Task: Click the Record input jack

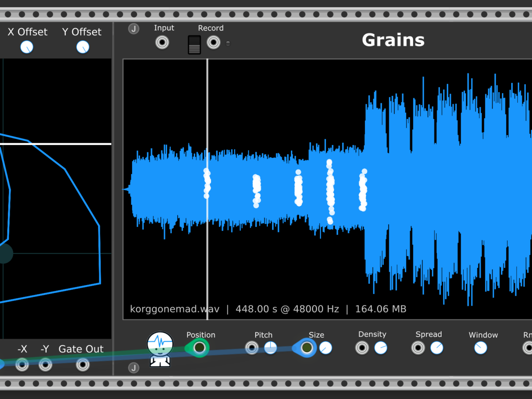Action: click(214, 43)
